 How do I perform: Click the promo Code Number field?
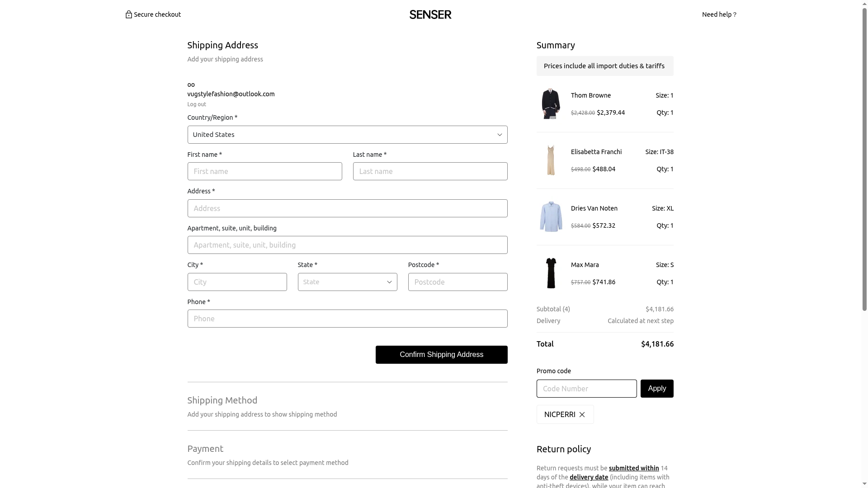[x=586, y=389]
